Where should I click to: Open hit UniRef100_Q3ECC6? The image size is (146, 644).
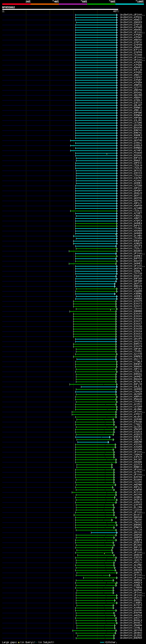[x=131, y=103]
